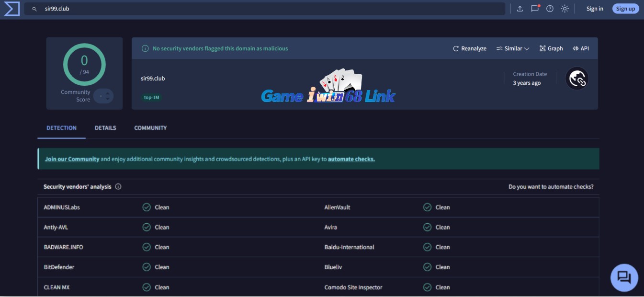Click info icon beside Security vendors' analysis
644x297 pixels.
pyautogui.click(x=118, y=187)
